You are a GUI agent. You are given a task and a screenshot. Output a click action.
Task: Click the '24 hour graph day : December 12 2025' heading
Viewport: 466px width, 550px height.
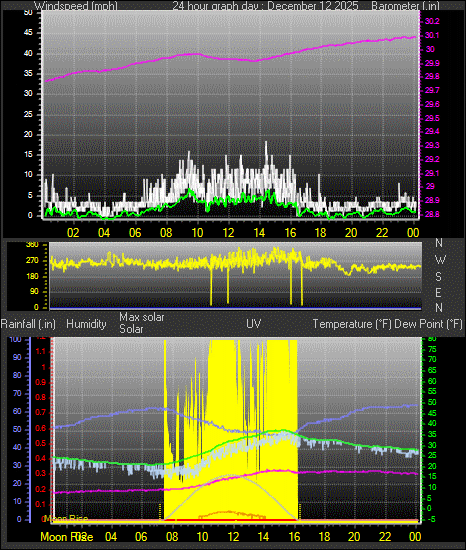click(x=265, y=6)
